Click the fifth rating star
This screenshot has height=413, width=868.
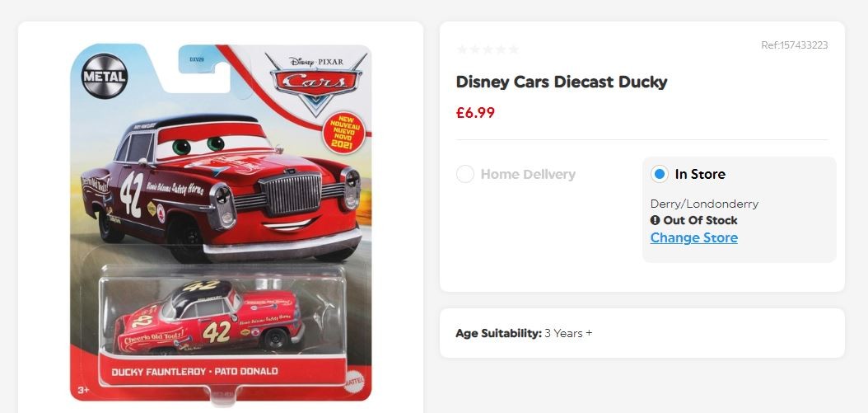pyautogui.click(x=514, y=50)
